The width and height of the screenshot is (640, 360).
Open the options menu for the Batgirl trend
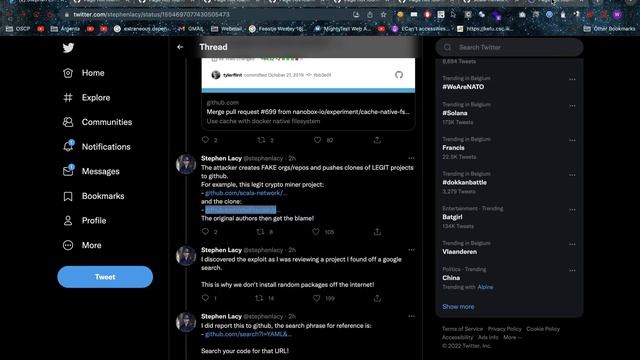[x=572, y=210]
